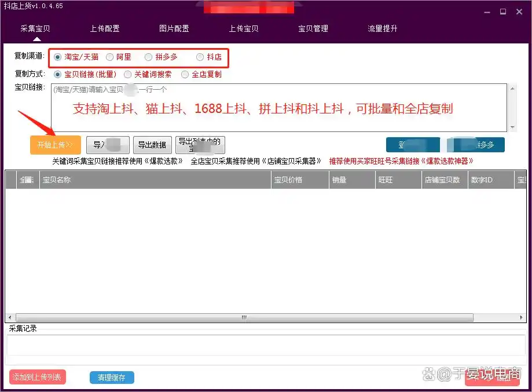The image size is (532, 392).
Task: Click the horizontal scrollbar's left arrow
Action: (x=9, y=317)
